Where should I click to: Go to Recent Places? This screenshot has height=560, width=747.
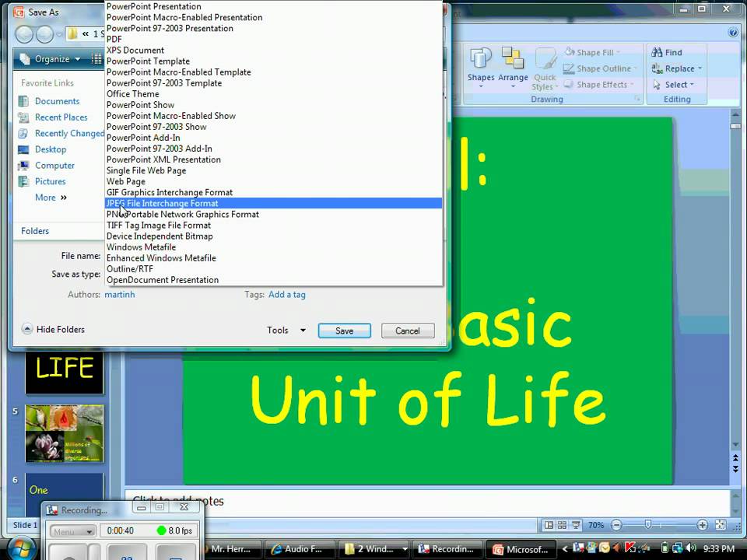click(53, 117)
